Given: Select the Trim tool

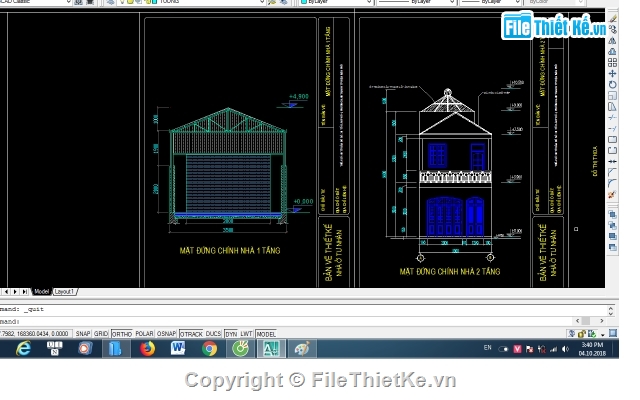Looking at the screenshot, I should point(613,118).
